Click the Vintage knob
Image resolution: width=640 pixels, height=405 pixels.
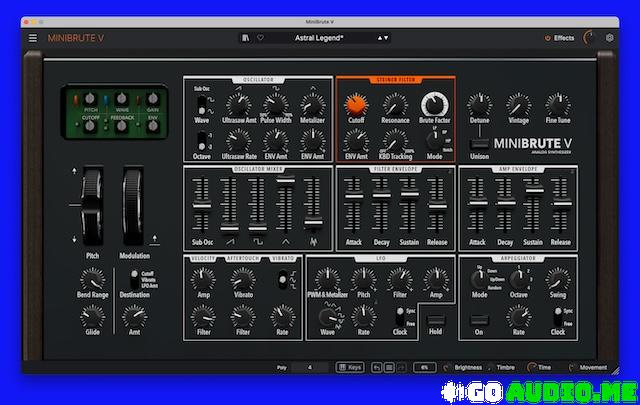tap(518, 105)
